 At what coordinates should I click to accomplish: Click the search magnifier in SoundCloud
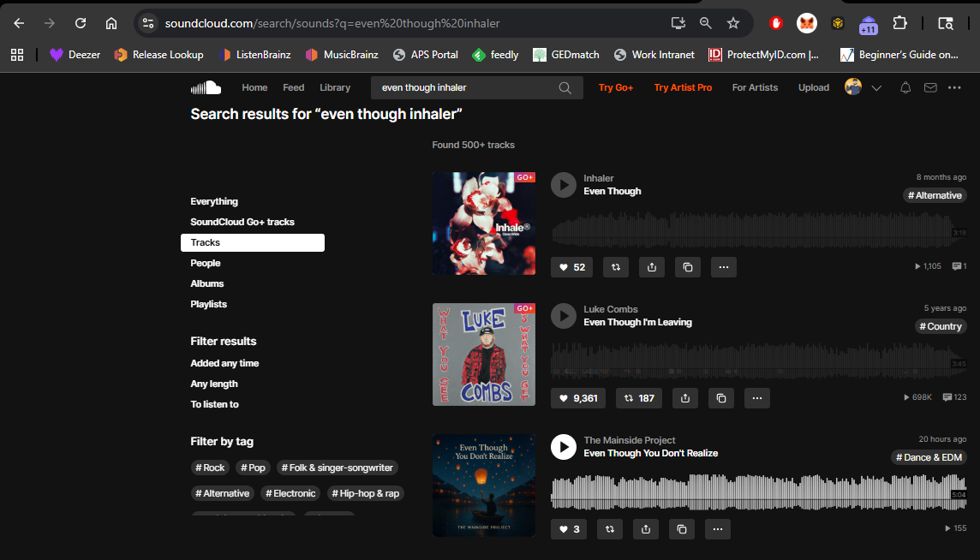565,87
